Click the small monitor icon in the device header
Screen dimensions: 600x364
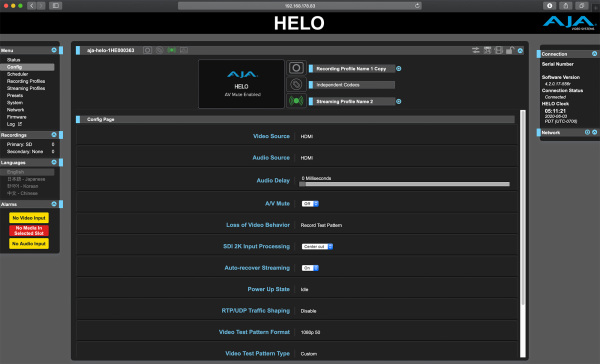point(184,50)
